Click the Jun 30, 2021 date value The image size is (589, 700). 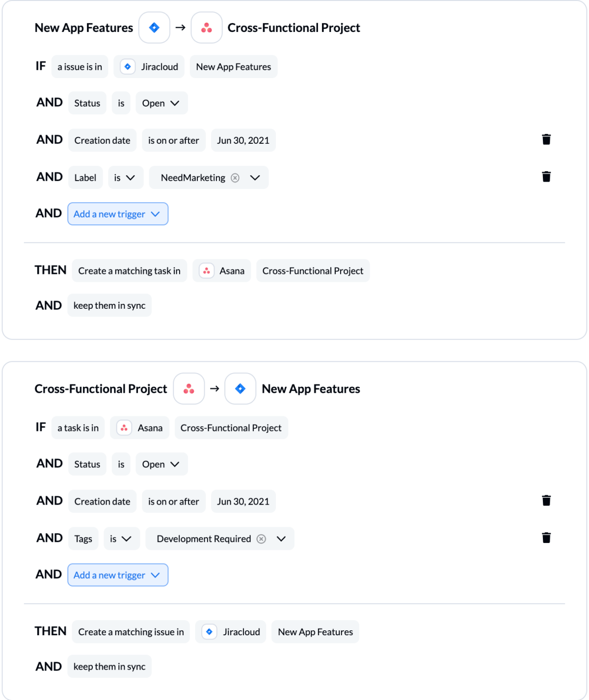click(x=243, y=140)
